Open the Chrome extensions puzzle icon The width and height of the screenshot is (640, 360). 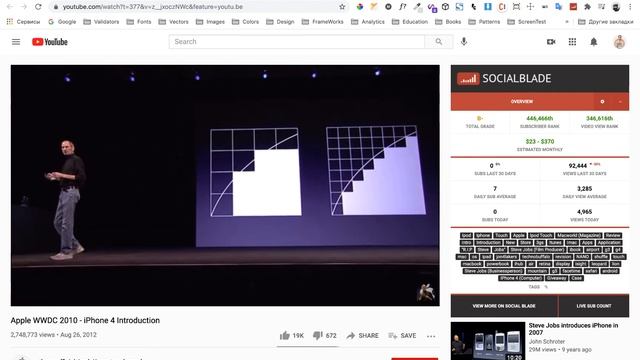pyautogui.click(x=587, y=7)
